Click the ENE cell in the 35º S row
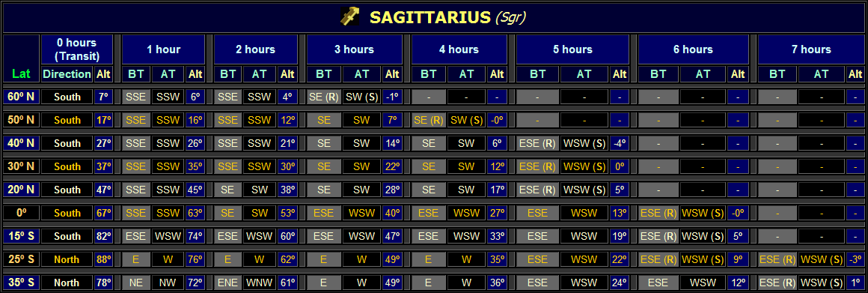The image size is (868, 293). 228,283
